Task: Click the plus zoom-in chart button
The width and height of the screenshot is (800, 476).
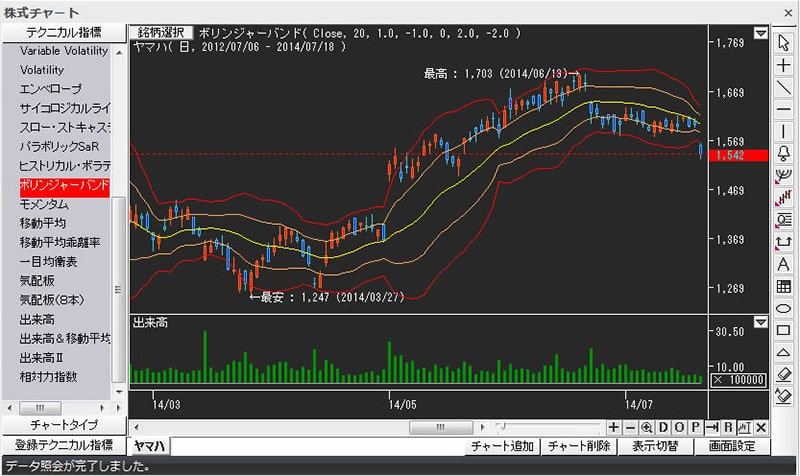Action: click(614, 428)
